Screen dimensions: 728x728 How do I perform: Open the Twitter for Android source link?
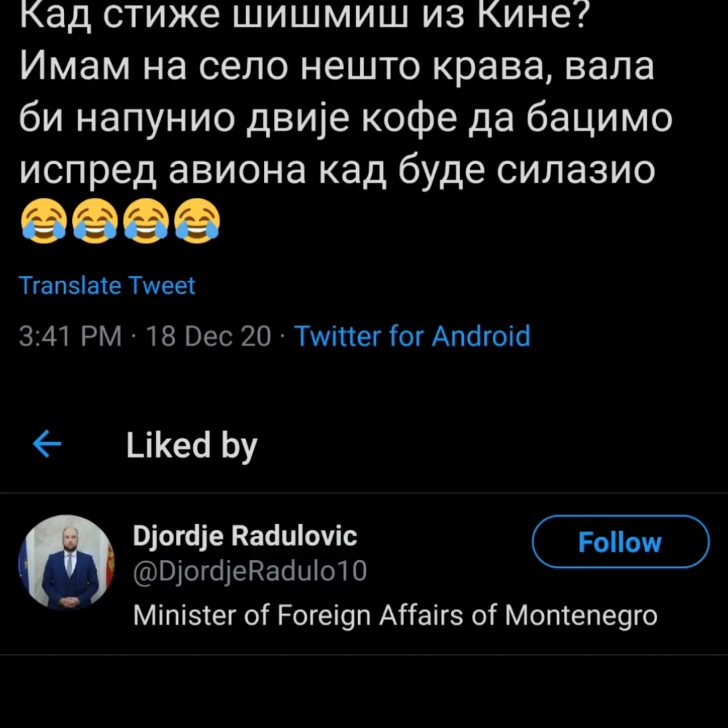[412, 336]
